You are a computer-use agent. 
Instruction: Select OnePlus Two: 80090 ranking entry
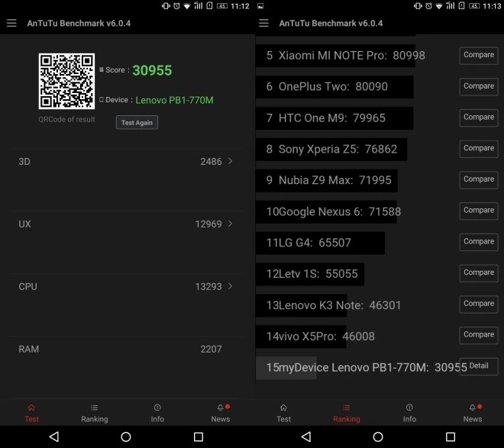click(327, 87)
